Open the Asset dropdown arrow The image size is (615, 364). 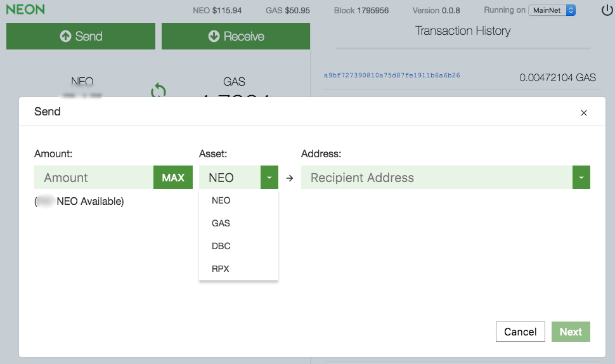269,178
